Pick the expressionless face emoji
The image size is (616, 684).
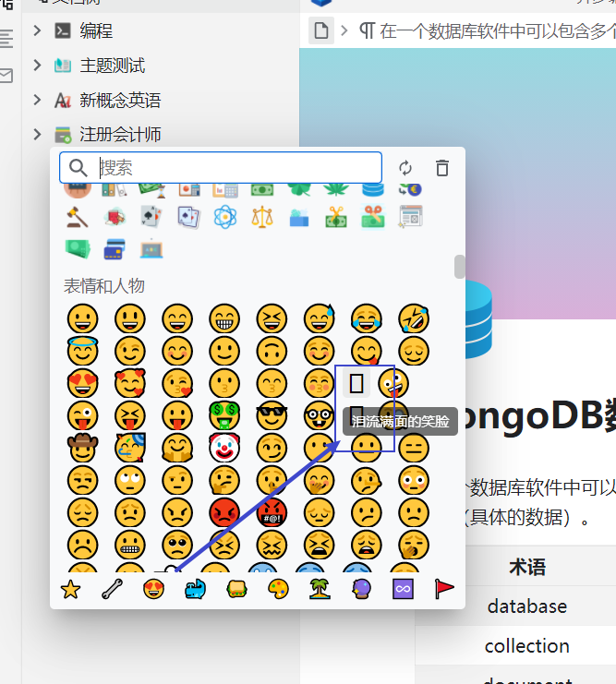(x=414, y=448)
